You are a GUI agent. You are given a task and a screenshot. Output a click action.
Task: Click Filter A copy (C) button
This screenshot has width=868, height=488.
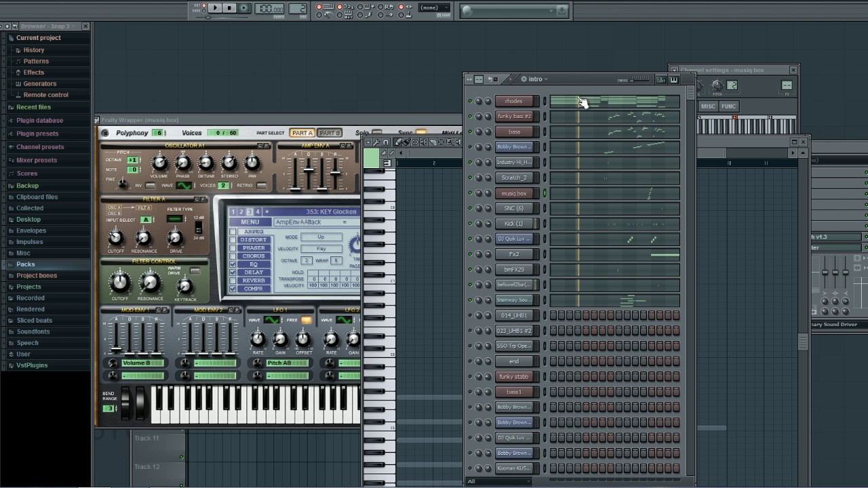(198, 199)
